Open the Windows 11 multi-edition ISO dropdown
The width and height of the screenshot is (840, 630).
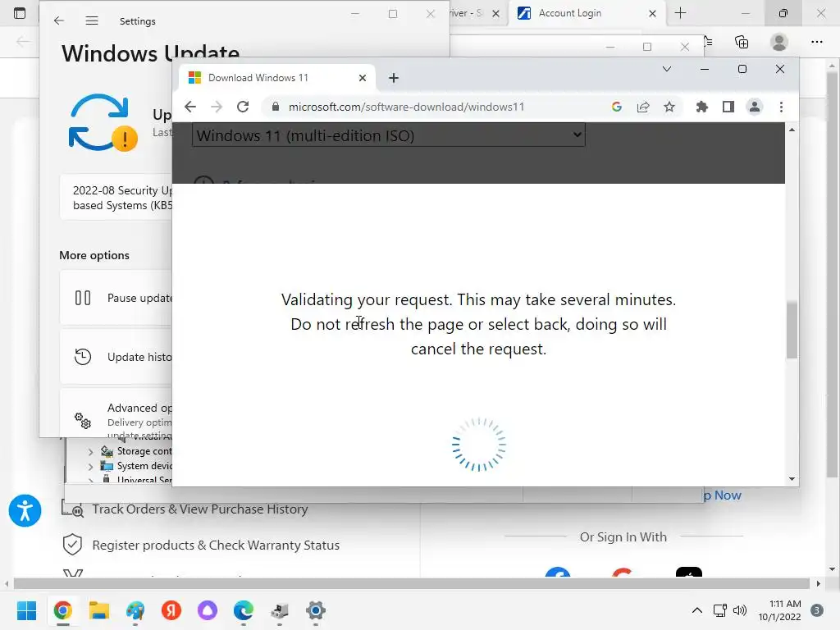(x=388, y=135)
